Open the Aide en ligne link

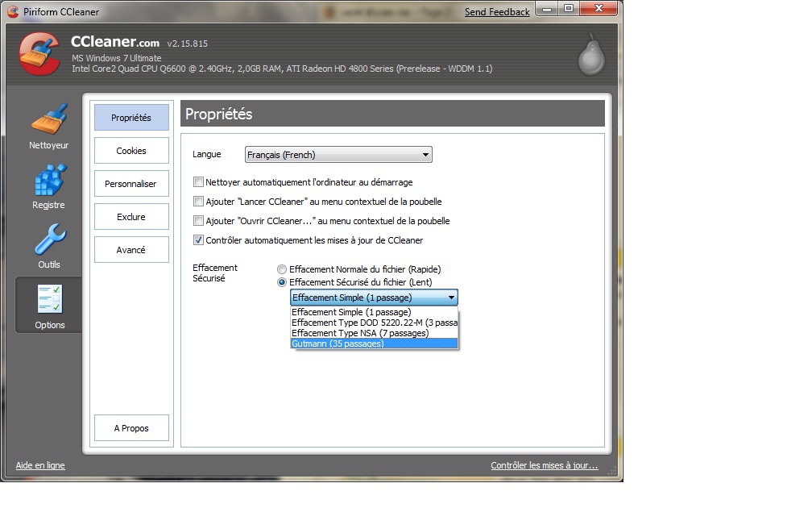(x=40, y=465)
